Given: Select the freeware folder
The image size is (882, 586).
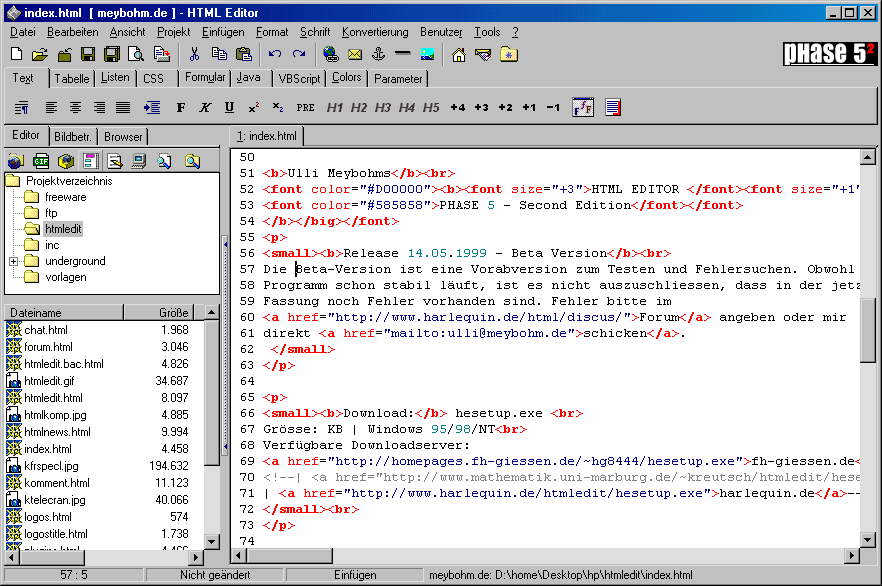Looking at the screenshot, I should pos(65,197).
